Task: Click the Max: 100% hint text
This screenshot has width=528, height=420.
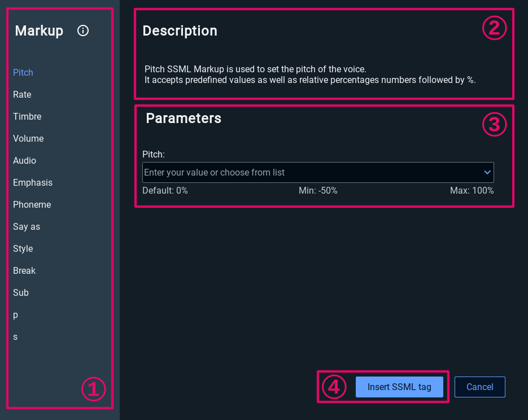Action: tap(472, 191)
